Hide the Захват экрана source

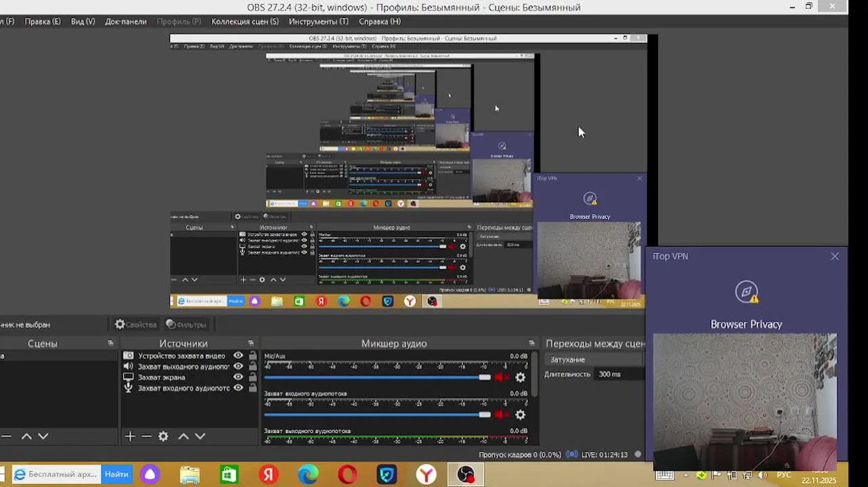tap(238, 377)
